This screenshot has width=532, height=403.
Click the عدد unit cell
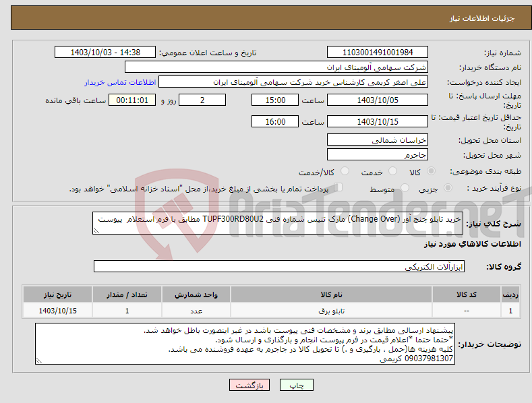(196, 311)
